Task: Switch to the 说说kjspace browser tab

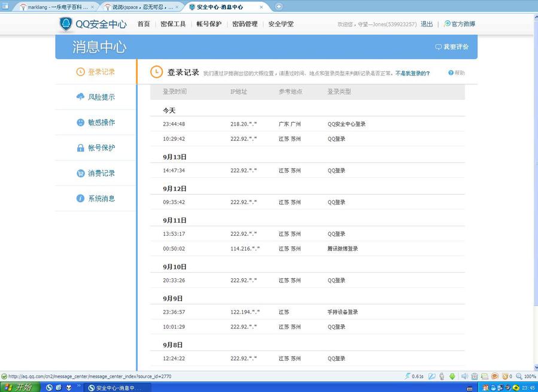Action: coord(142,7)
